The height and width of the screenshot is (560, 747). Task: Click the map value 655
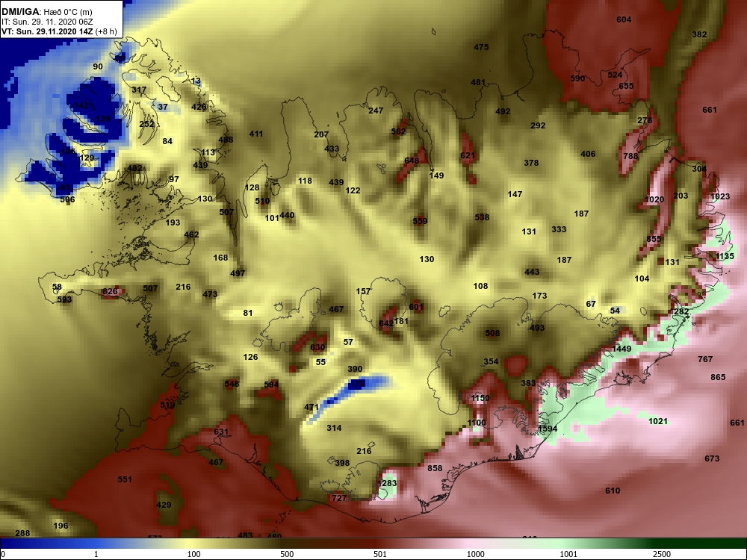[626, 86]
